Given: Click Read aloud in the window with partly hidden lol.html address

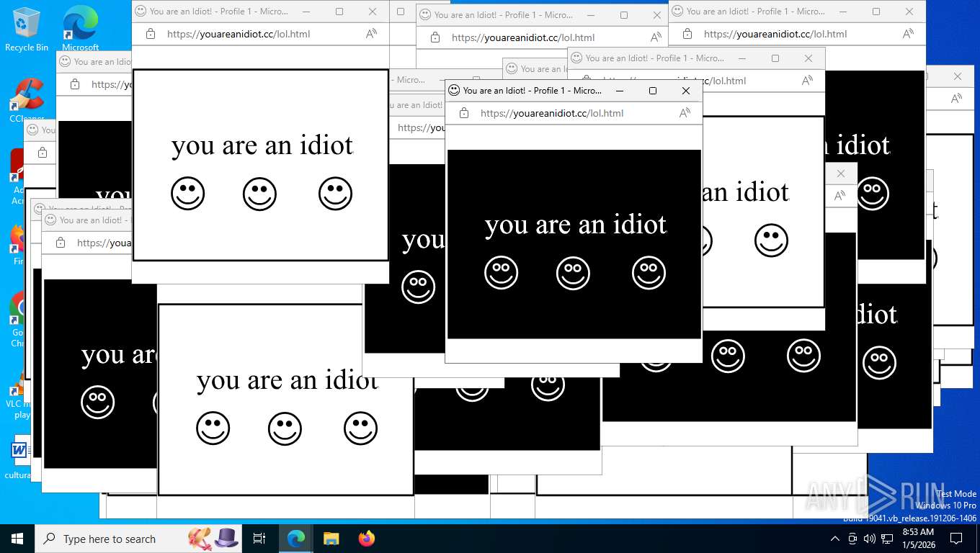Looking at the screenshot, I should (x=807, y=81).
